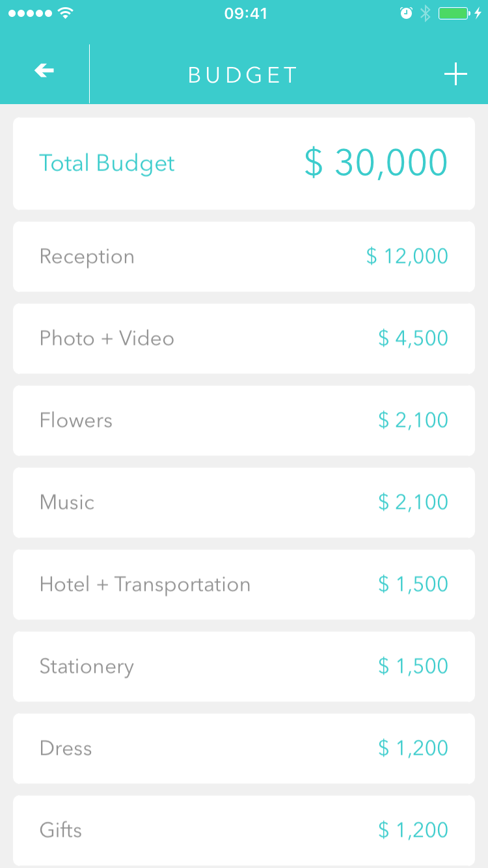Tap the Hotel + Transportation row

point(243,584)
